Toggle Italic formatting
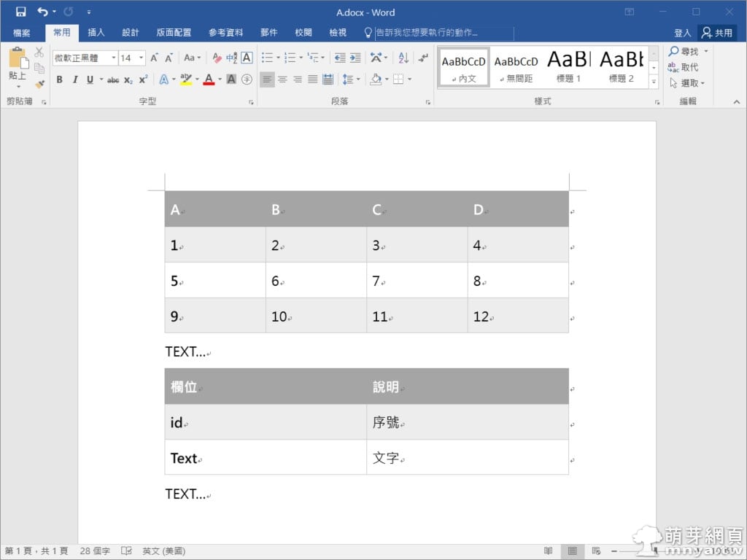The image size is (747, 560). click(x=75, y=79)
